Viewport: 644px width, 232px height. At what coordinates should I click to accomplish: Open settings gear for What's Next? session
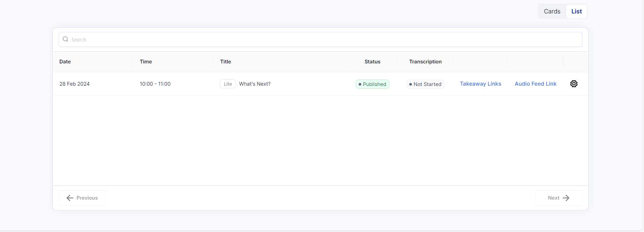point(574,84)
